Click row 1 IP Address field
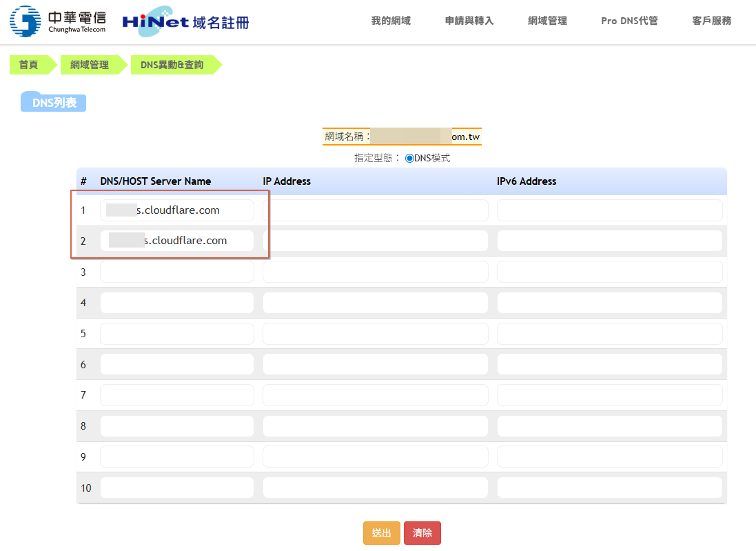Screen dimensions: 756x551 [375, 210]
